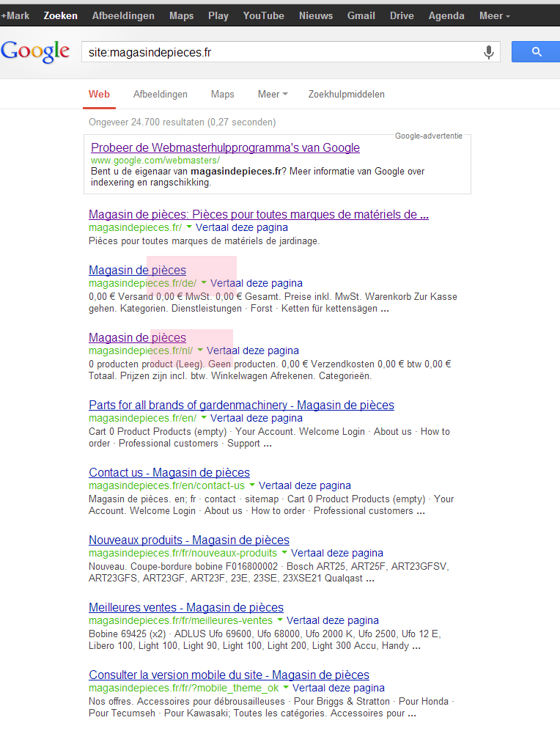This screenshot has height=734, width=560.
Task: Open Probeer de Webmasterhulpprogramma's van Google link
Action: tap(225, 147)
